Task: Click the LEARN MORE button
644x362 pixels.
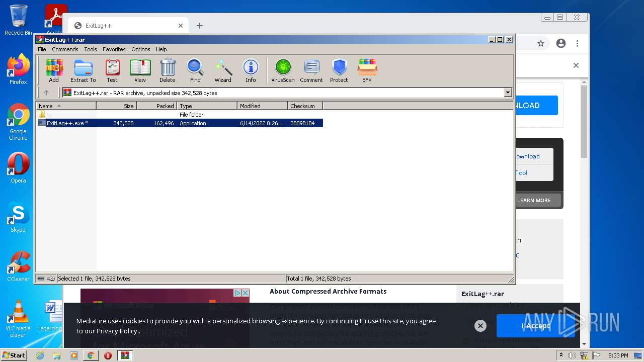Action: 534,200
